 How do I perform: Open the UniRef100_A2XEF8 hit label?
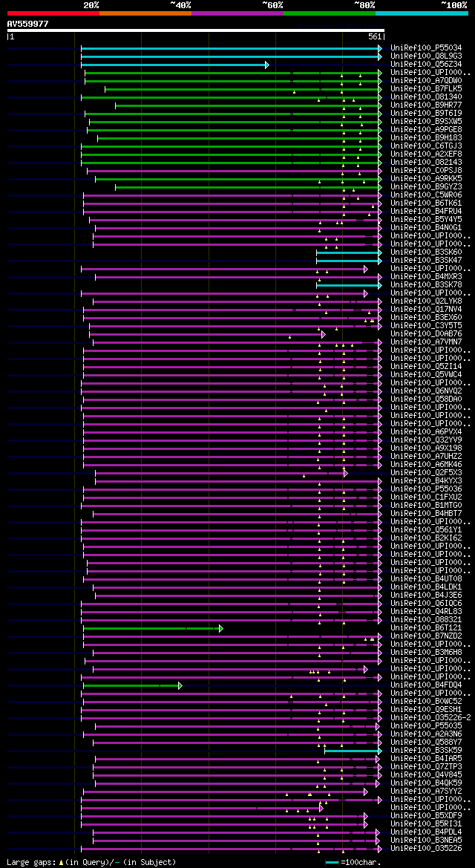point(426,154)
